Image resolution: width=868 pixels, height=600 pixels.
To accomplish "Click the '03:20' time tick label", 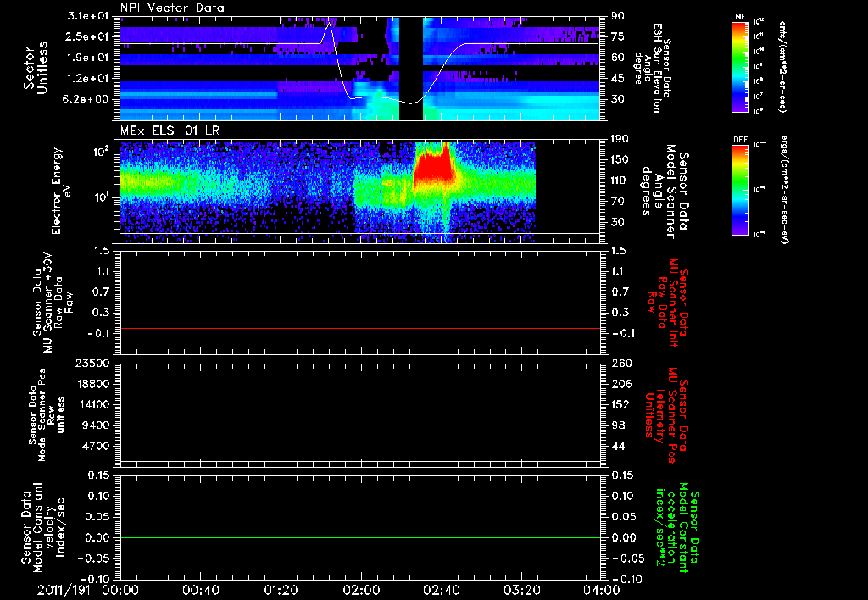I will coord(521,590).
